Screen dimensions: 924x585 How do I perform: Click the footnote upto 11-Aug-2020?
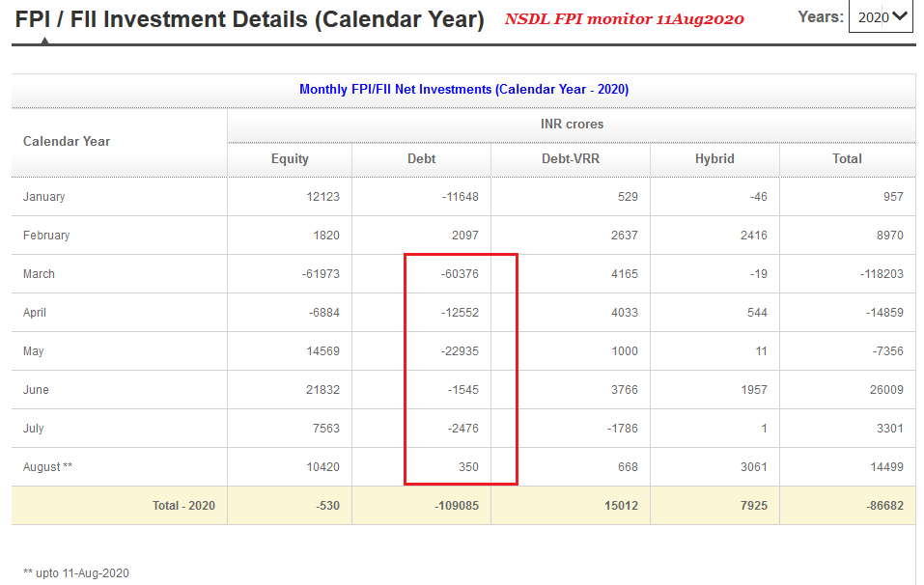tap(76, 573)
